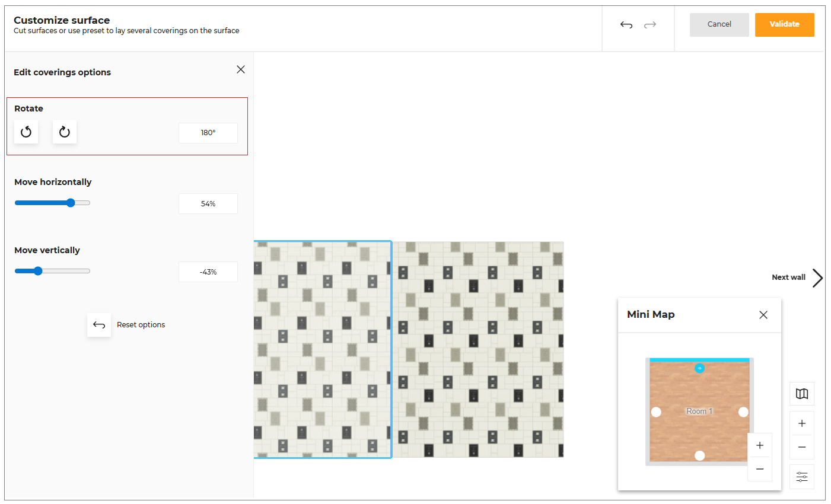Screen dimensions: 831x504
Task: Click Validate to confirm the surface changes
Action: [x=784, y=24]
